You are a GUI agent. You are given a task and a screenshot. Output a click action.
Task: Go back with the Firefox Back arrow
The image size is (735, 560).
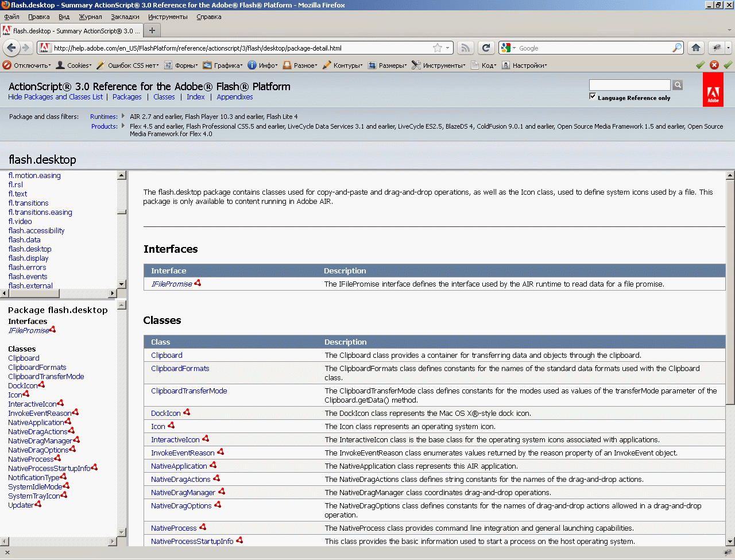(x=11, y=48)
